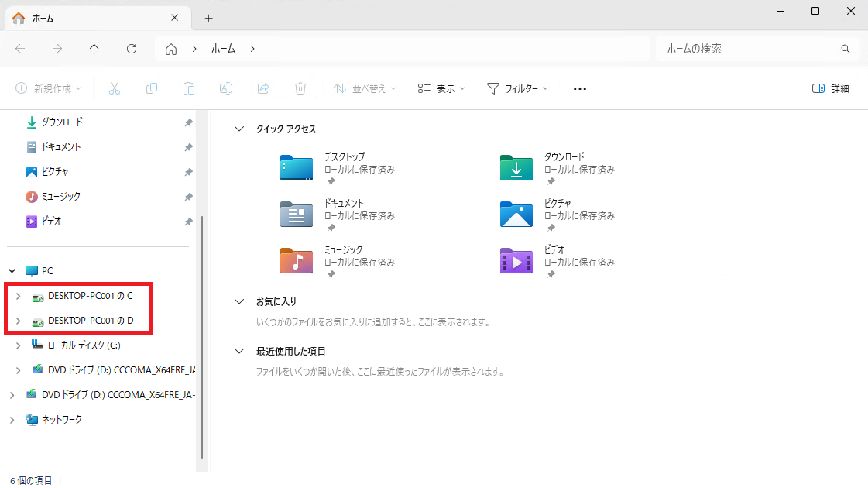
Task: Select ピクチャ in the navigation pane
Action: click(x=55, y=172)
